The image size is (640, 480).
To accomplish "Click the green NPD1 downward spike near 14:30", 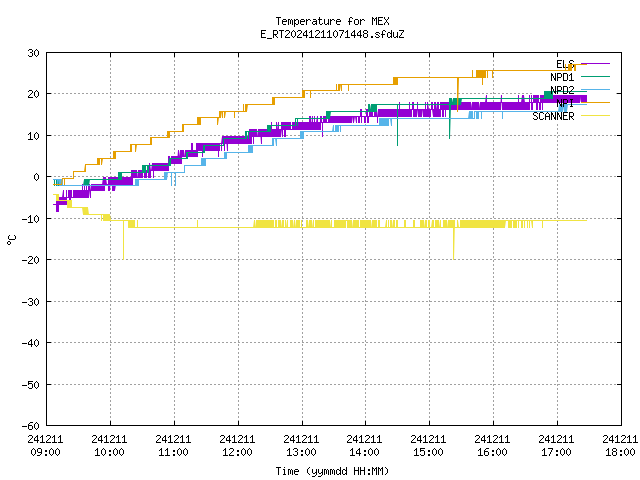I will [x=398, y=127].
